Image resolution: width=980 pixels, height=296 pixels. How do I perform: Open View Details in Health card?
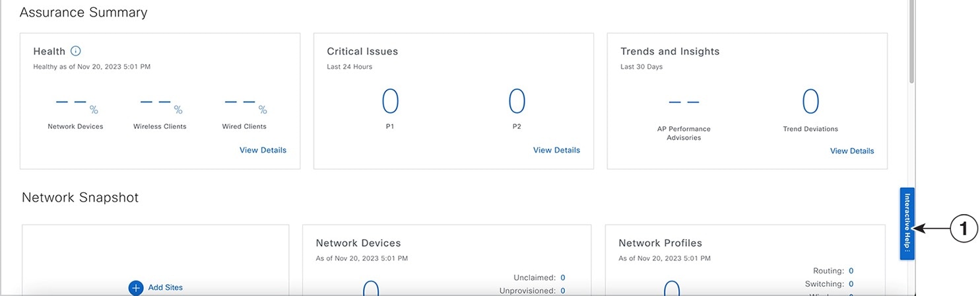coord(263,150)
